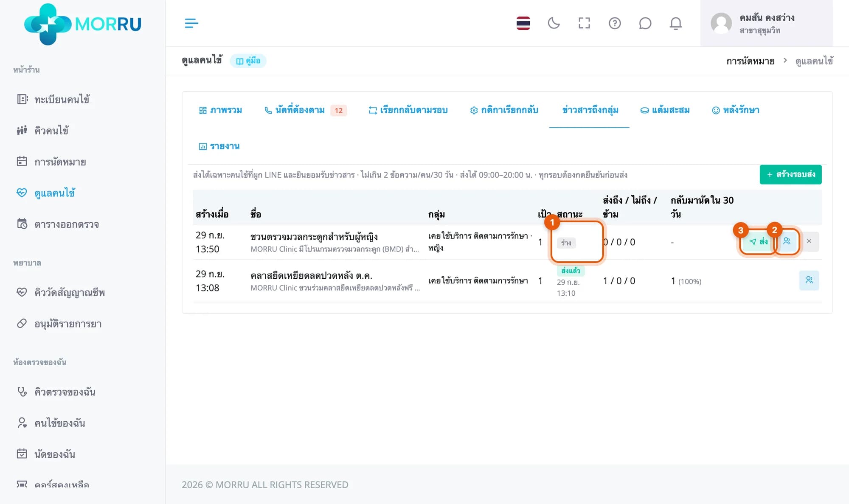The height and width of the screenshot is (504, 849).
Task: Click the ชื่อ column header
Action: point(256,214)
